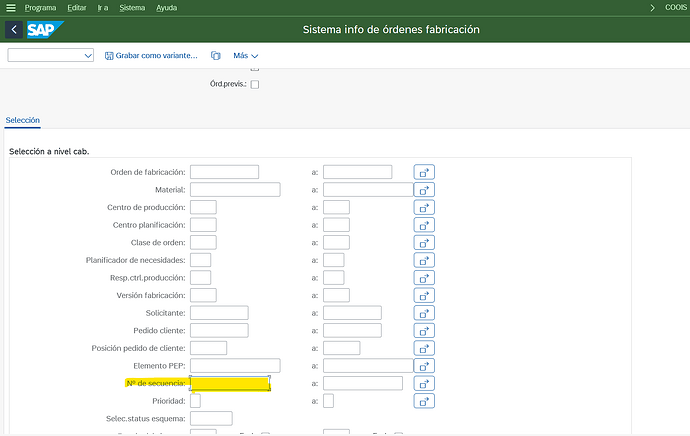Toggle the Órd.previs. checkbox

254,85
